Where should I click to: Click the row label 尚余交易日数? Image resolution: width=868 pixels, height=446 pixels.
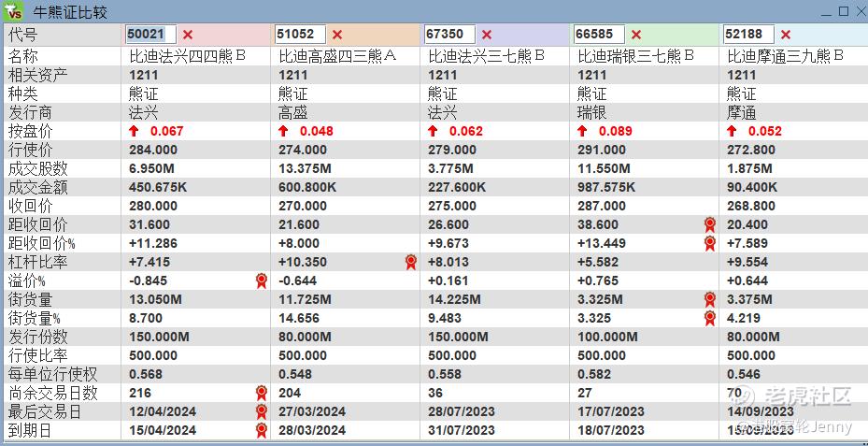(x=52, y=393)
